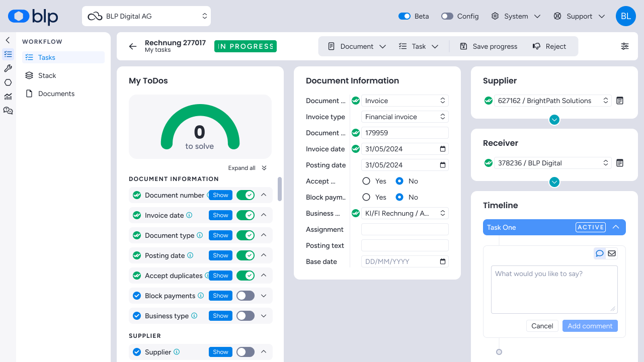Open the Support menu

(x=579, y=16)
